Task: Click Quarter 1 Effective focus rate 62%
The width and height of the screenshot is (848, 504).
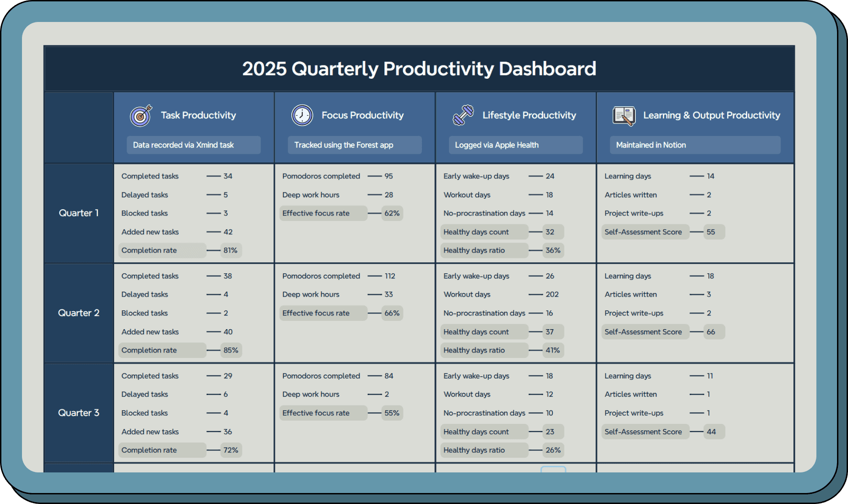Action: pyautogui.click(x=392, y=213)
